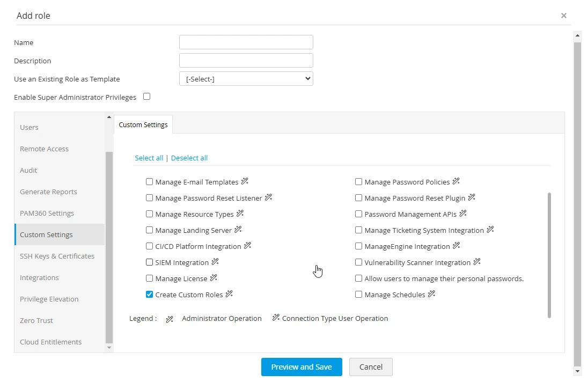Image resolution: width=588 pixels, height=382 pixels.
Task: Switch to the SSH Keys & Certificates section
Action: click(x=57, y=256)
